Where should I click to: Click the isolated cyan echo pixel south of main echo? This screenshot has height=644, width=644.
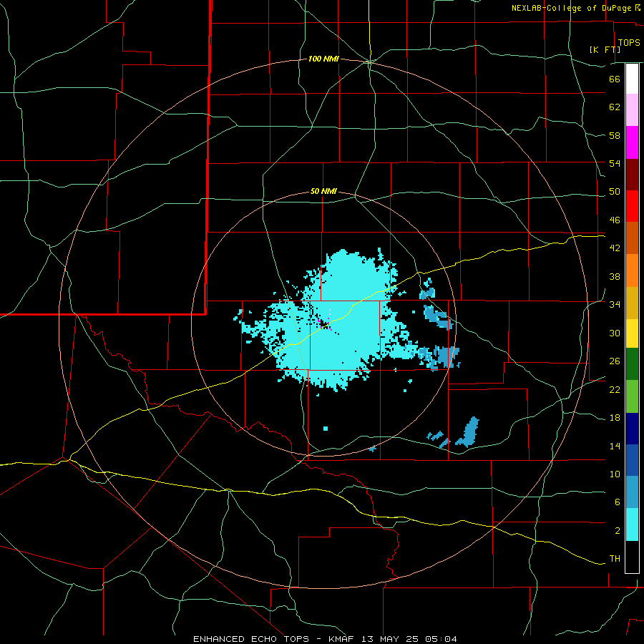click(326, 429)
